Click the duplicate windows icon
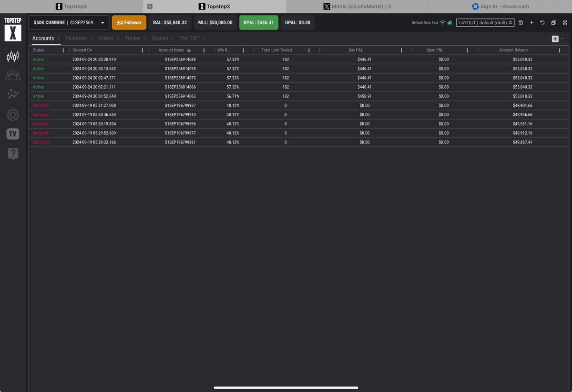 click(553, 22)
